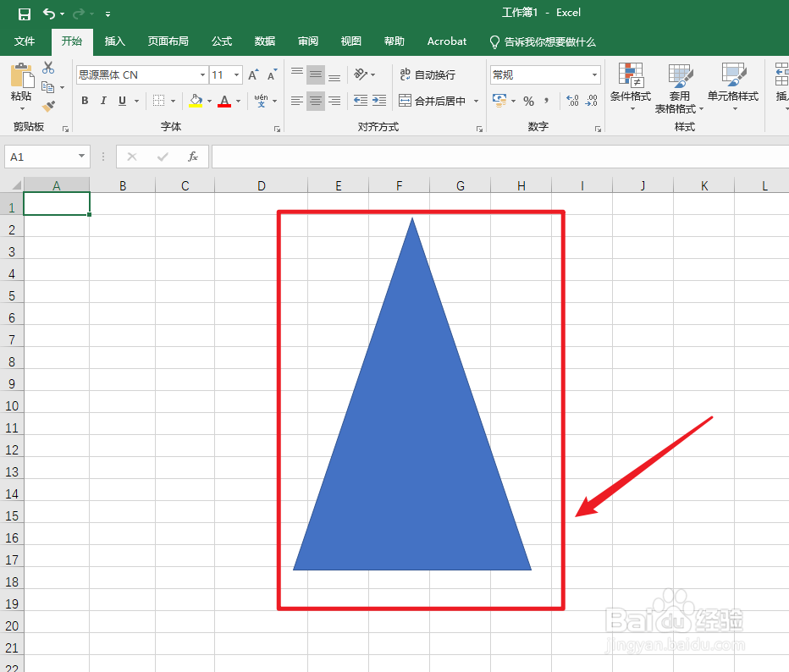Click the accounting number format icon
789x672 pixels.
pyautogui.click(x=499, y=101)
